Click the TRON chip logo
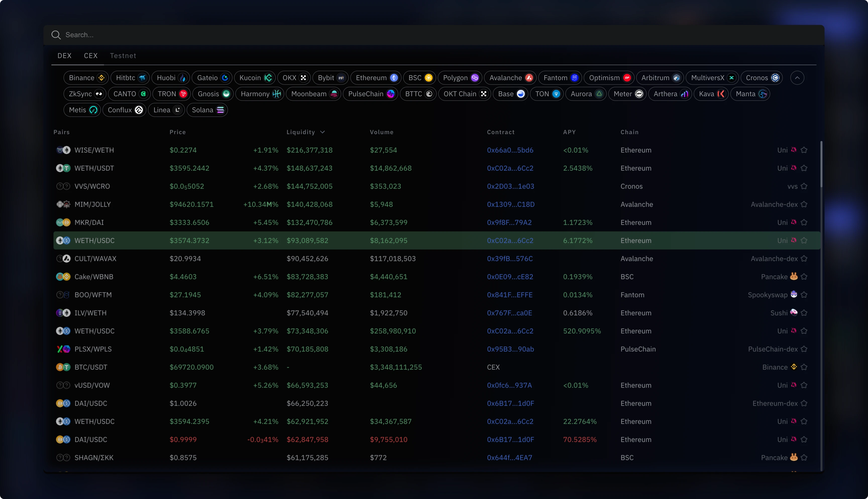This screenshot has height=499, width=868. (x=183, y=94)
